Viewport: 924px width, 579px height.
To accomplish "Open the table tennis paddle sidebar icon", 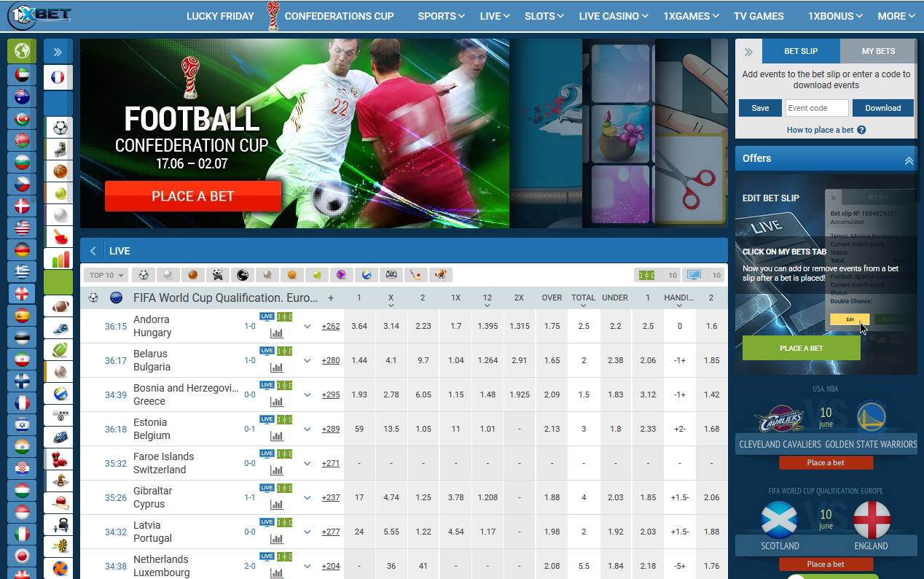I will coord(60,236).
